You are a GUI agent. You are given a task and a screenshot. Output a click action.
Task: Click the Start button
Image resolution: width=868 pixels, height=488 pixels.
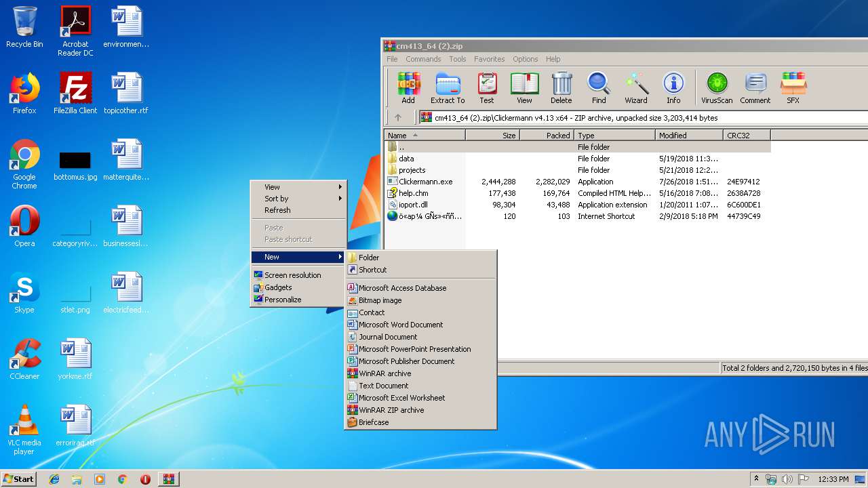coord(18,479)
